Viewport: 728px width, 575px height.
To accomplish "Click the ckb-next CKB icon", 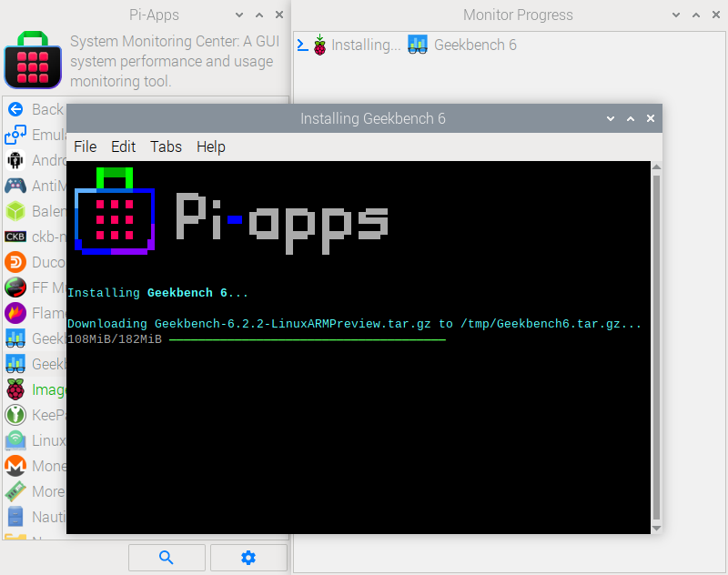I will pos(15,237).
